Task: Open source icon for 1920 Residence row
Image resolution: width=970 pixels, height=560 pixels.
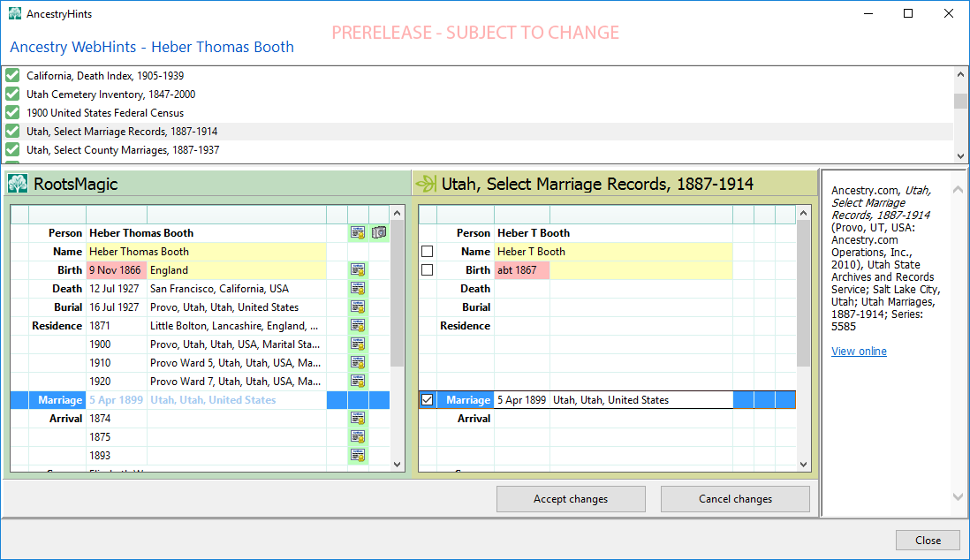Action: click(358, 382)
